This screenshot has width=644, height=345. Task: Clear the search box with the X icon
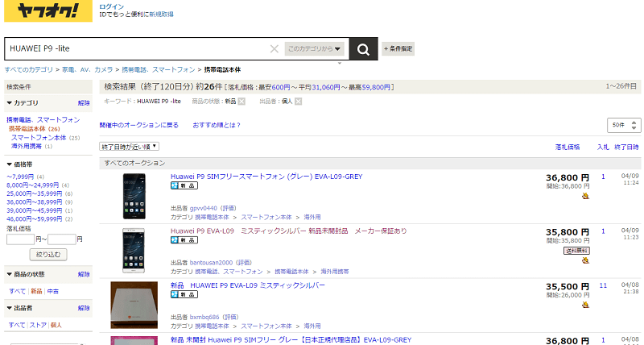275,49
